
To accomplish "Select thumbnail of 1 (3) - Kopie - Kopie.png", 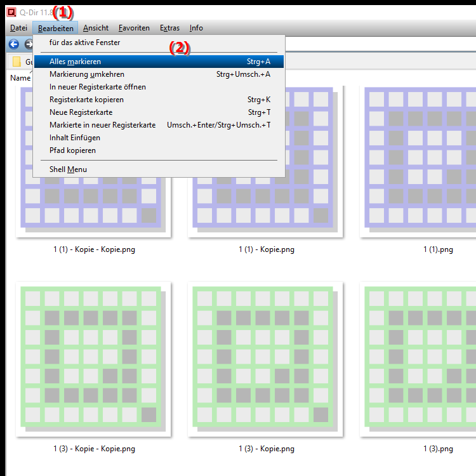I will click(93, 359).
